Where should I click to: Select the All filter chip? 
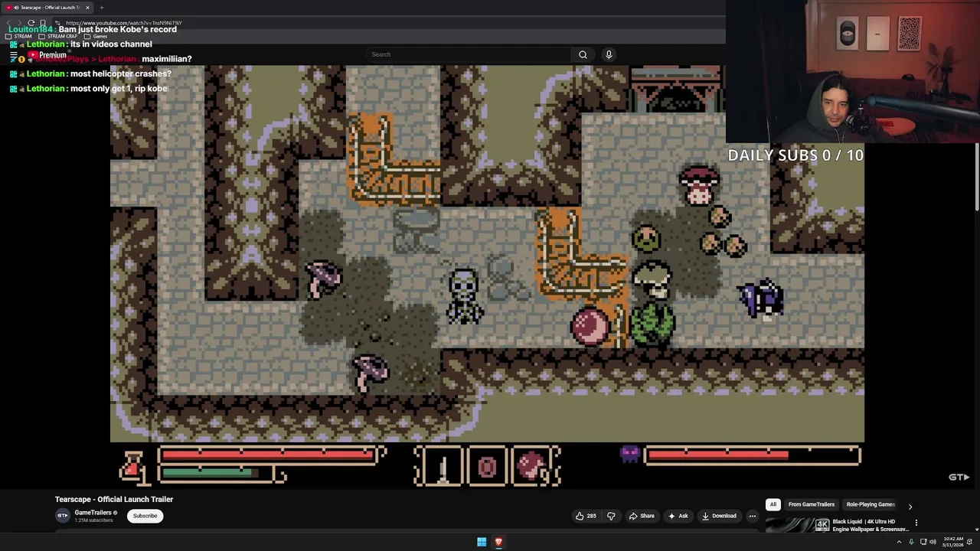[773, 504]
